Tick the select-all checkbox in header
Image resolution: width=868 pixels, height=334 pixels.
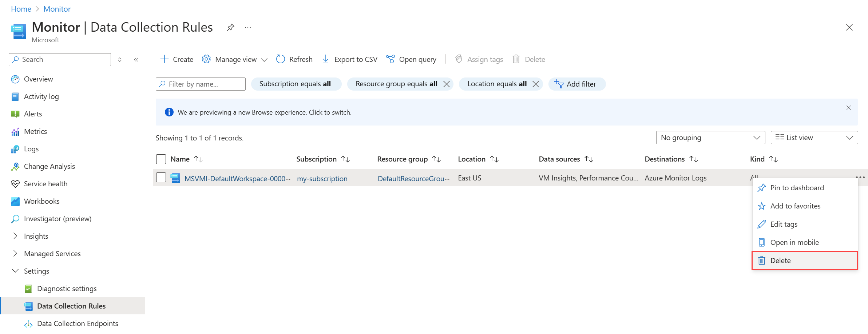click(x=161, y=159)
